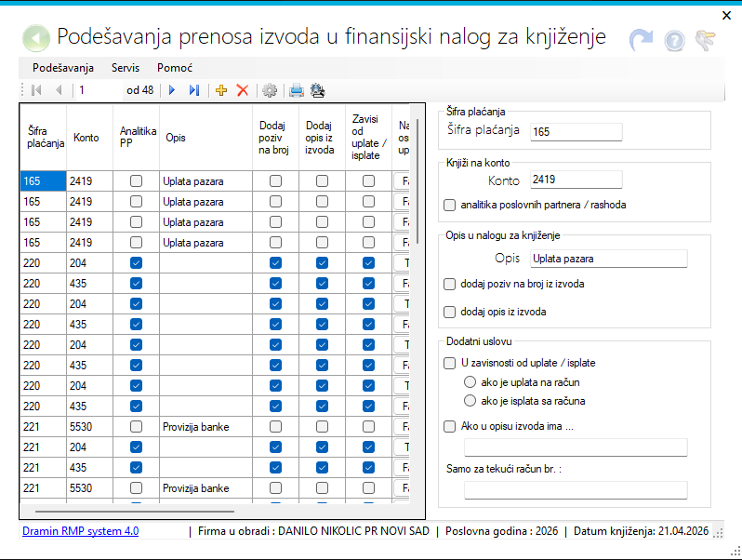Click the Opis field containing Uplata pazara
This screenshot has height=560, width=742.
coord(608,259)
